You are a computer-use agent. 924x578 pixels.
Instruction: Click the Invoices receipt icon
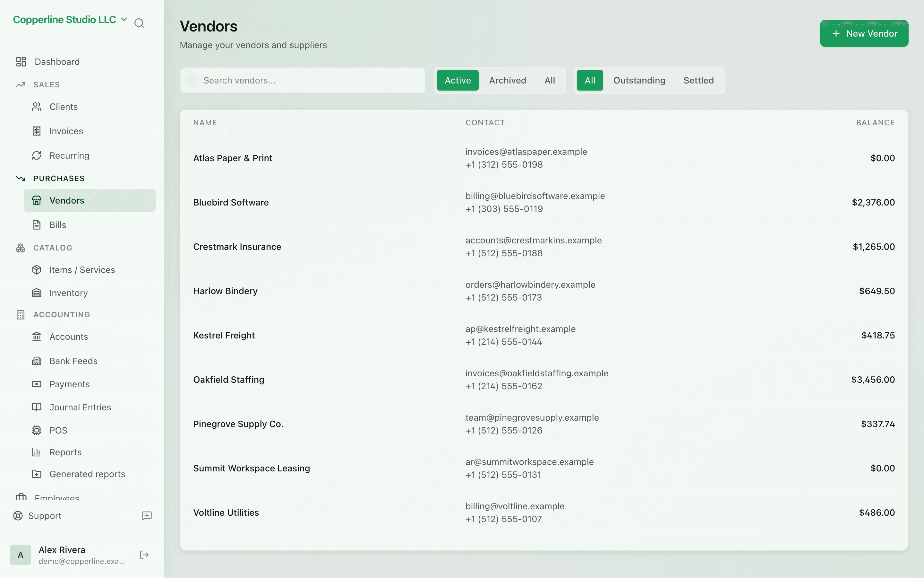[37, 131]
